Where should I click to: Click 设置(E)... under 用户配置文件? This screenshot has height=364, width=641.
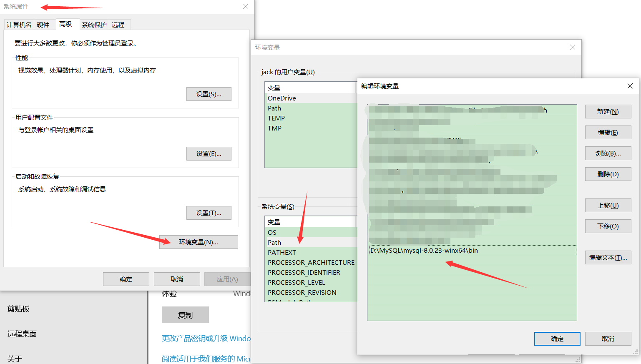click(x=209, y=153)
